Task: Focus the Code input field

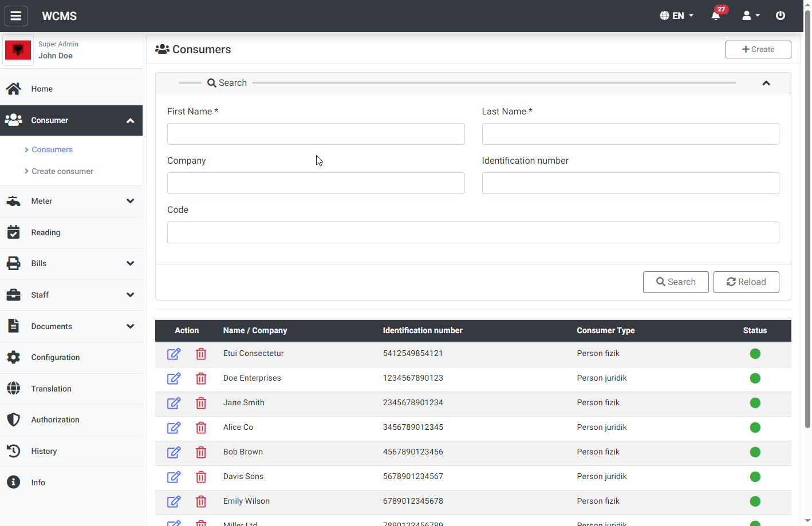Action: click(x=473, y=232)
